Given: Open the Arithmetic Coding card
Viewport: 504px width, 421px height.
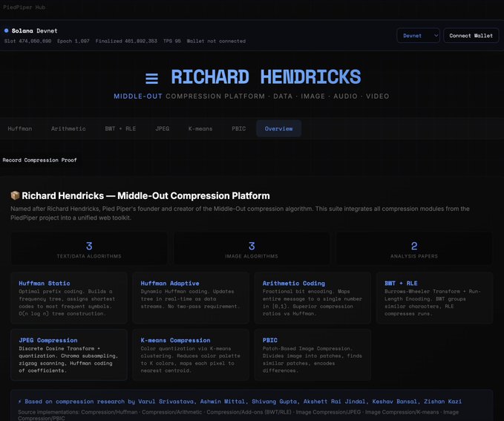Looking at the screenshot, I should click(x=312, y=298).
